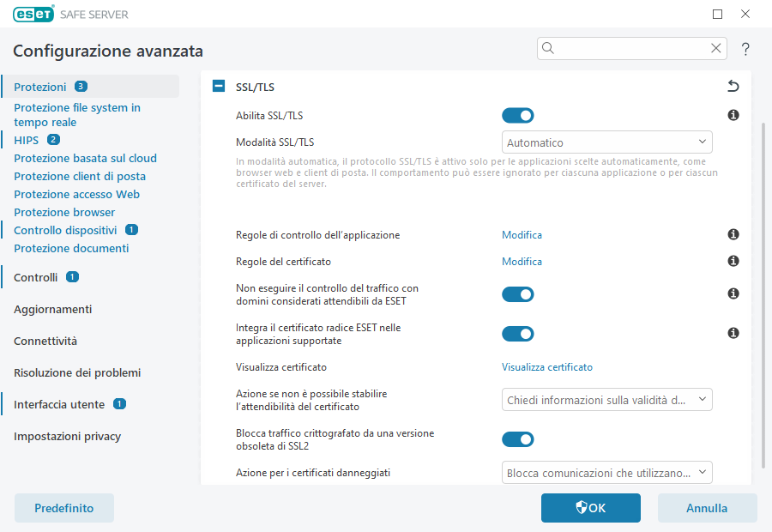Click the magnifier icon in the search field

(x=548, y=48)
